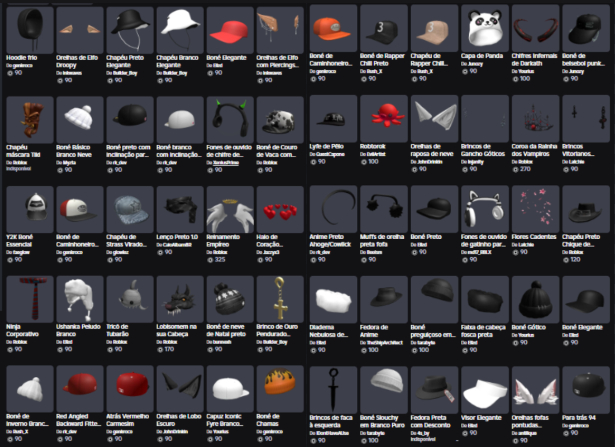Open the Chapéu Preto Elegante bucket hat image

(130, 30)
